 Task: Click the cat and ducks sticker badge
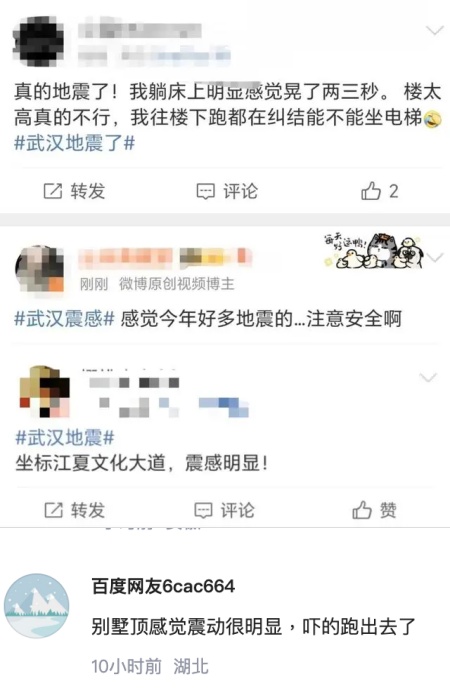tap(373, 251)
